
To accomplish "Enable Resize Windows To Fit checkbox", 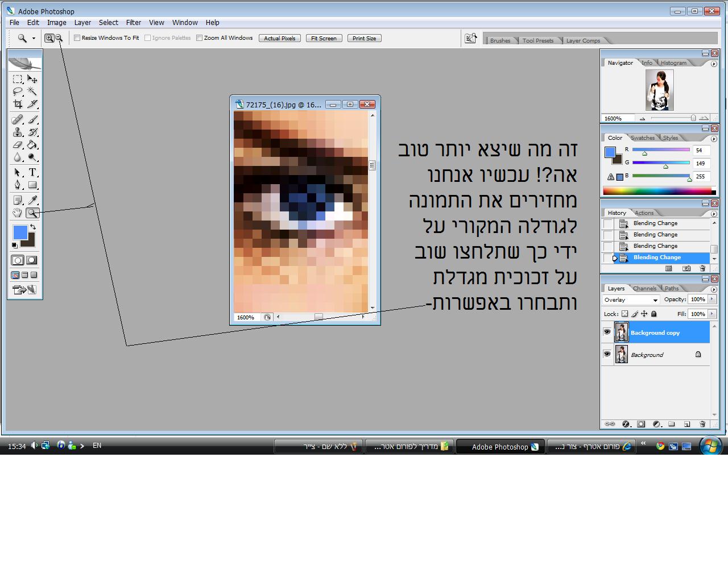I will (77, 38).
